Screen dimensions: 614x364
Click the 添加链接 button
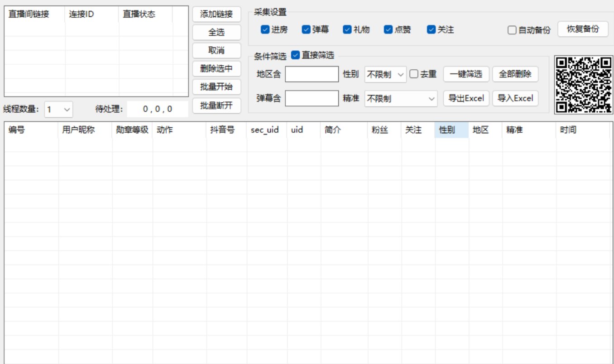216,14
